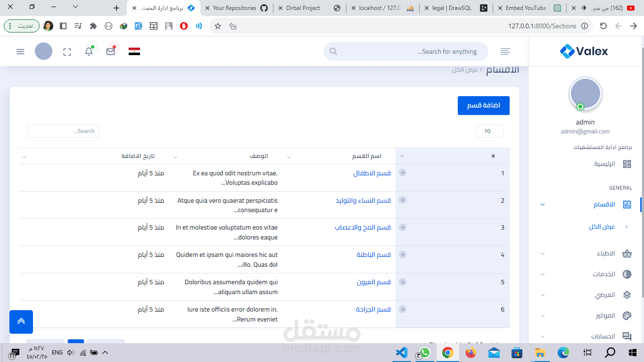Expand row details for قسم العيون
Viewport: 644px width, 362px height.
(x=403, y=282)
